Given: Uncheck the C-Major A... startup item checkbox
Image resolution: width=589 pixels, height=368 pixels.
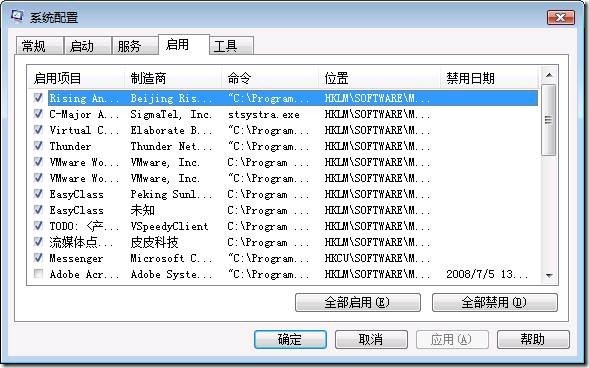Looking at the screenshot, I should (38, 113).
